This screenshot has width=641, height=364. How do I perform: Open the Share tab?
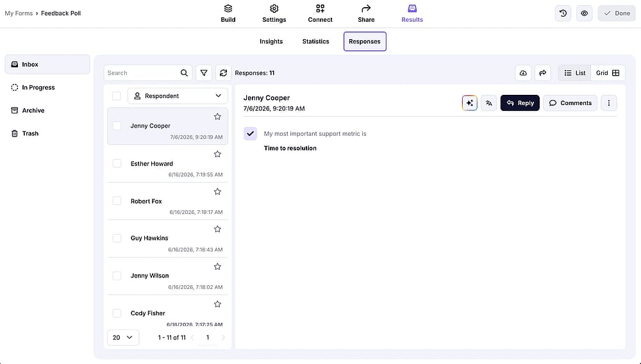[366, 13]
